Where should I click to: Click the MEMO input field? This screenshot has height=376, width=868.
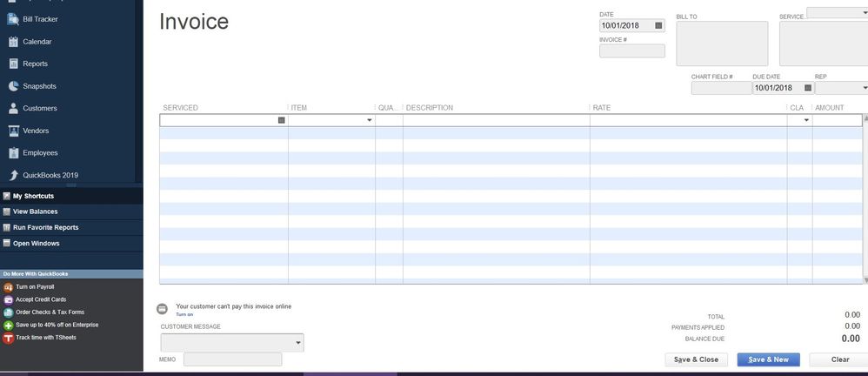(x=232, y=359)
